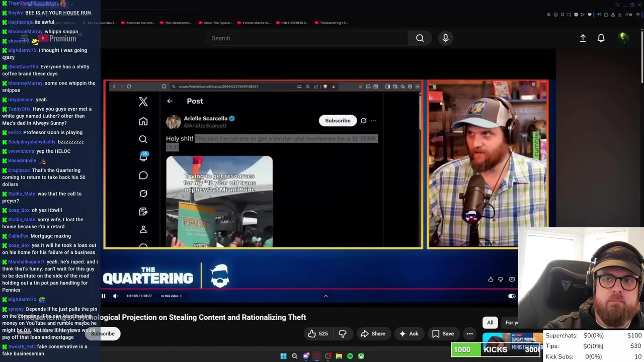This screenshot has width=644, height=362.
Task: Focus the YouTube Search field
Action: (x=306, y=38)
